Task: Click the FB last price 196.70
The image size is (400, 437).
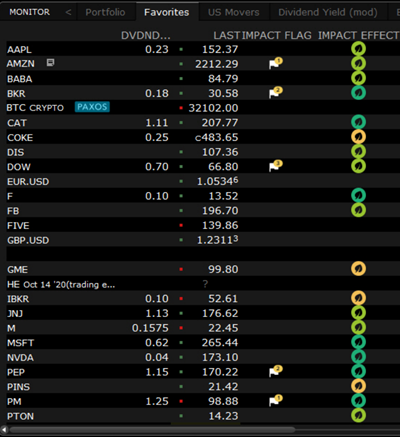Action: (220, 211)
